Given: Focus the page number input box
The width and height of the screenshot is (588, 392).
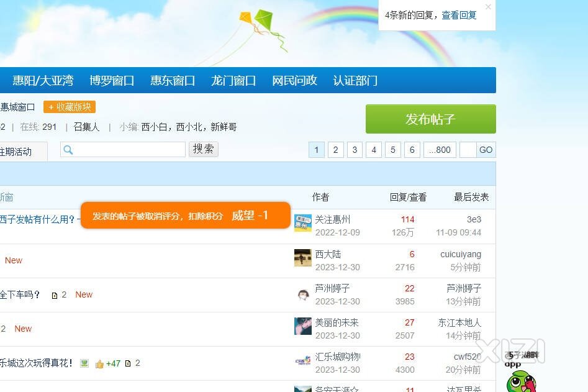Looking at the screenshot, I should click(468, 150).
